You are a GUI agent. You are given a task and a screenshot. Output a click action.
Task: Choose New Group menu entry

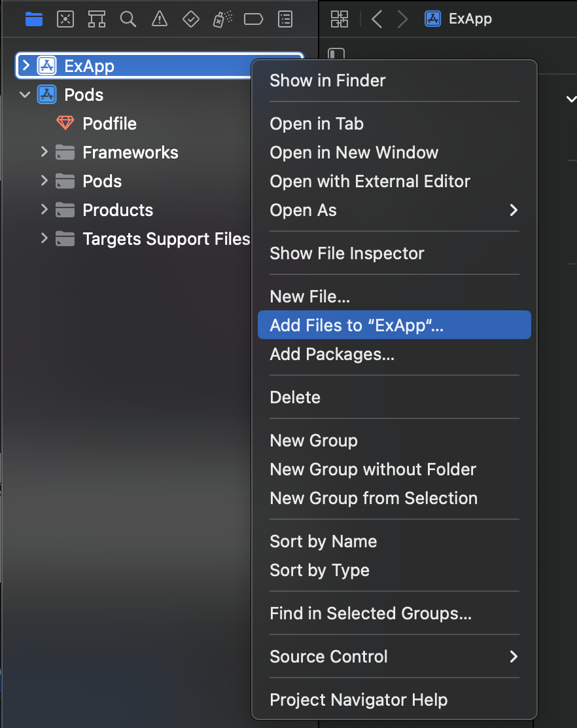tap(394, 440)
